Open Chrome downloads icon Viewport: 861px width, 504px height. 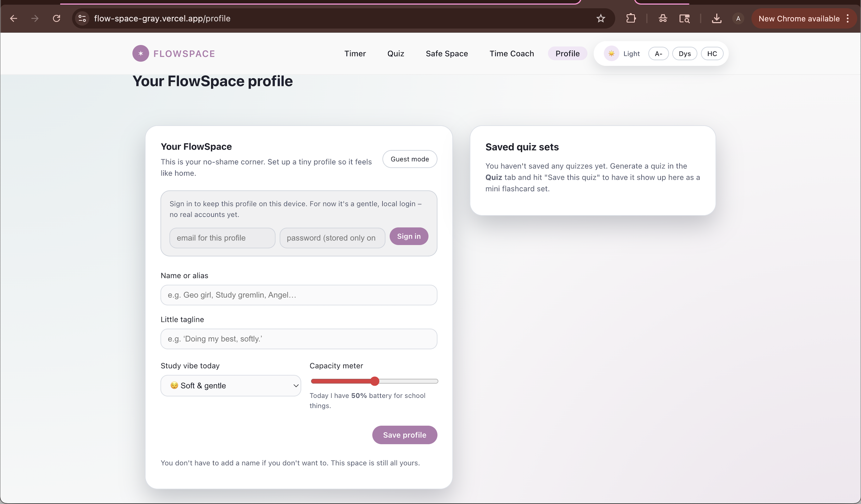click(x=716, y=18)
